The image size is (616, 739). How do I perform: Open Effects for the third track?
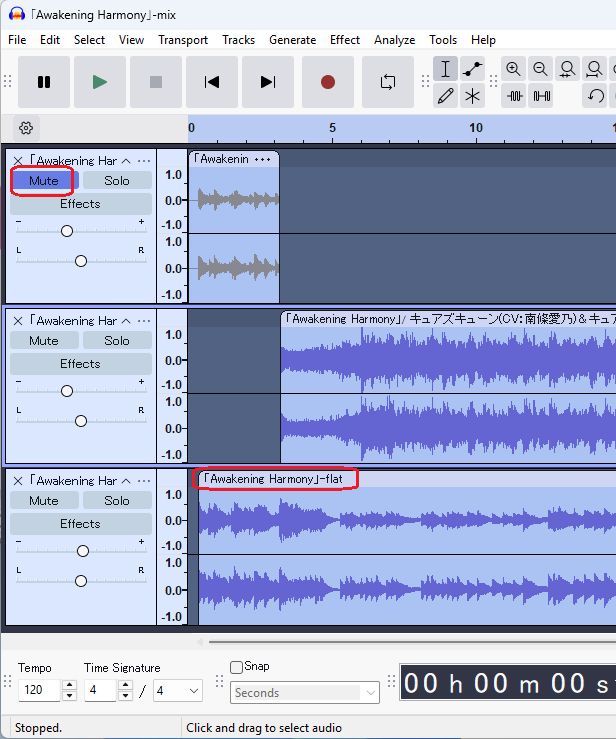click(81, 523)
